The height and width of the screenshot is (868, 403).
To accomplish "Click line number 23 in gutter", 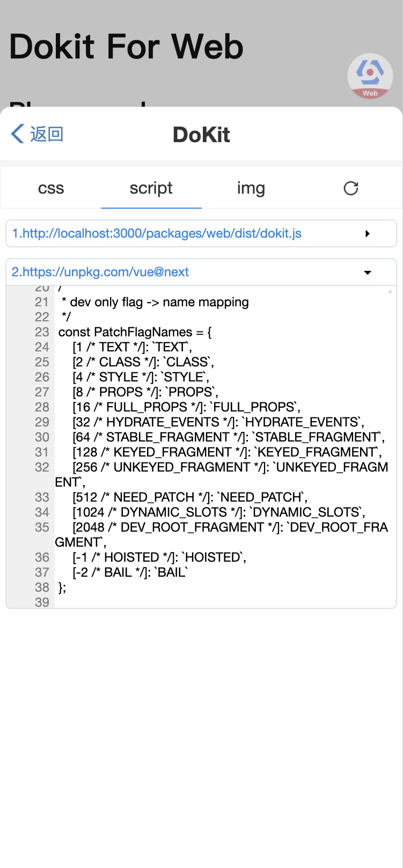I will 42,332.
